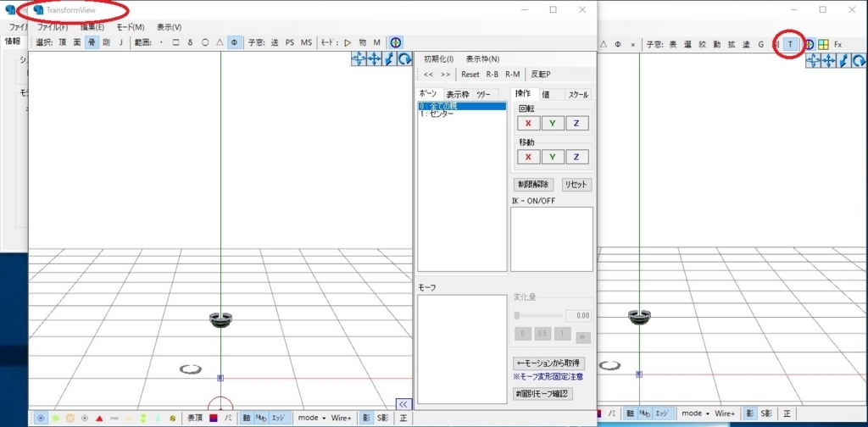Screen dimensions: 868x427
Task: Open the MS sub-window in TransformView
Action: 306,42
